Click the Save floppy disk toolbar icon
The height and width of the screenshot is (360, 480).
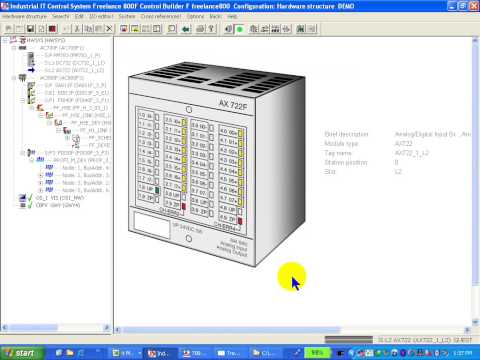click(x=31, y=29)
